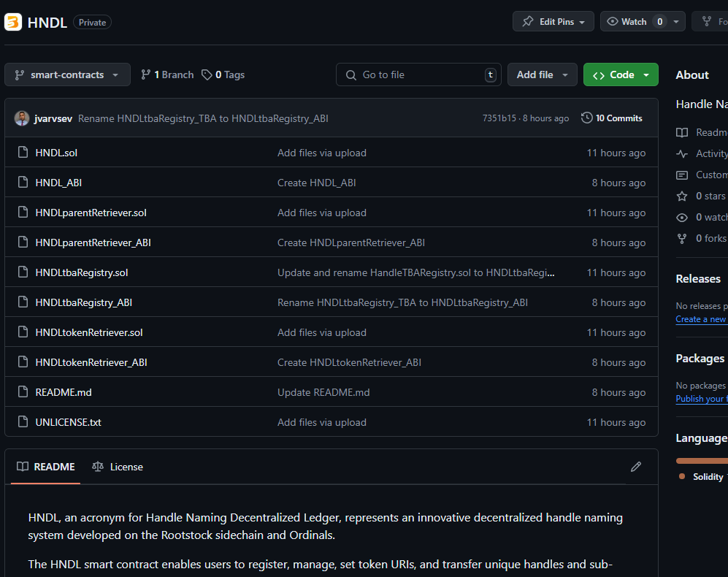Open 0 Tags link
The height and width of the screenshot is (577, 728).
223,74
